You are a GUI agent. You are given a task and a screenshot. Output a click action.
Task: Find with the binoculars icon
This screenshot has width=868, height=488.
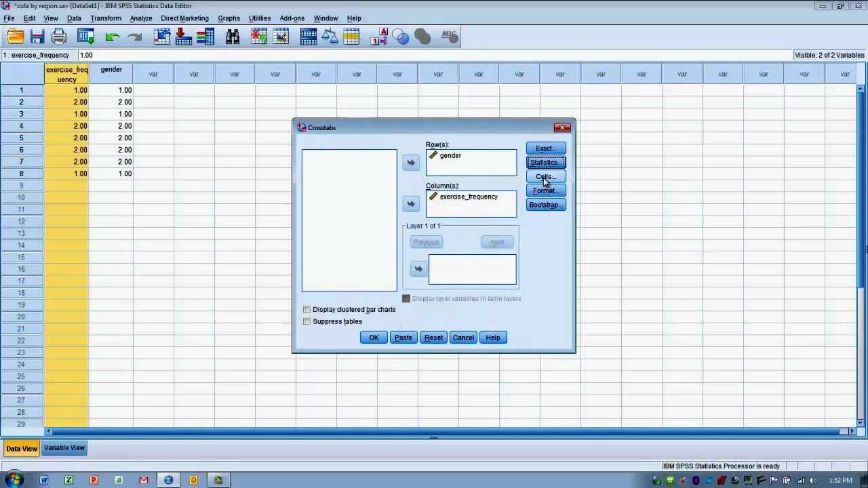(x=233, y=37)
